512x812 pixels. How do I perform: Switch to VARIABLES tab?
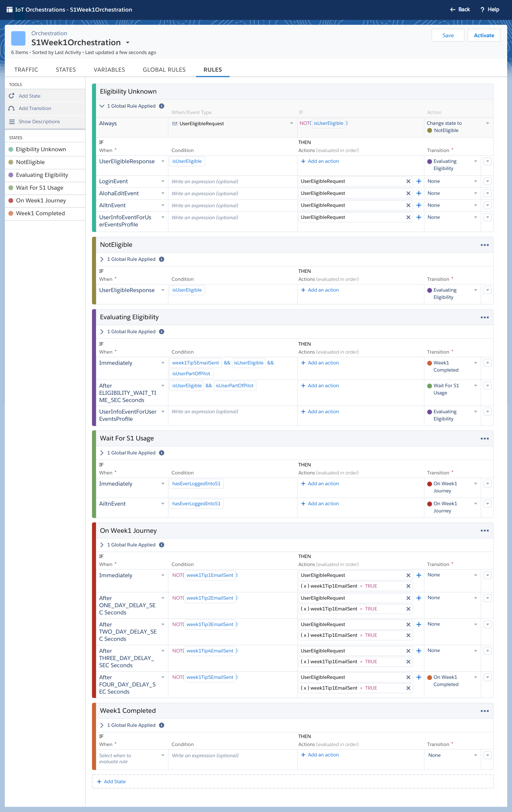point(109,69)
